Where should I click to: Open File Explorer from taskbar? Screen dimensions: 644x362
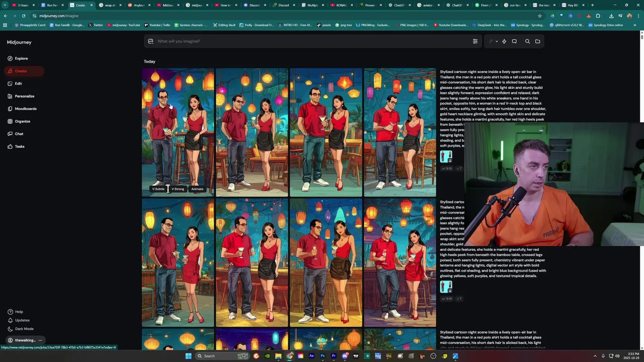(x=278, y=356)
